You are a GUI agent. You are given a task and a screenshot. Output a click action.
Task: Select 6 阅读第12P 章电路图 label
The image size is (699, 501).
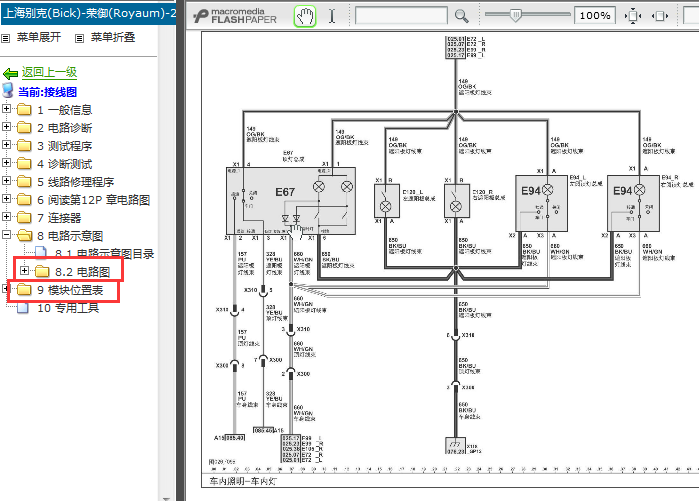pos(94,200)
